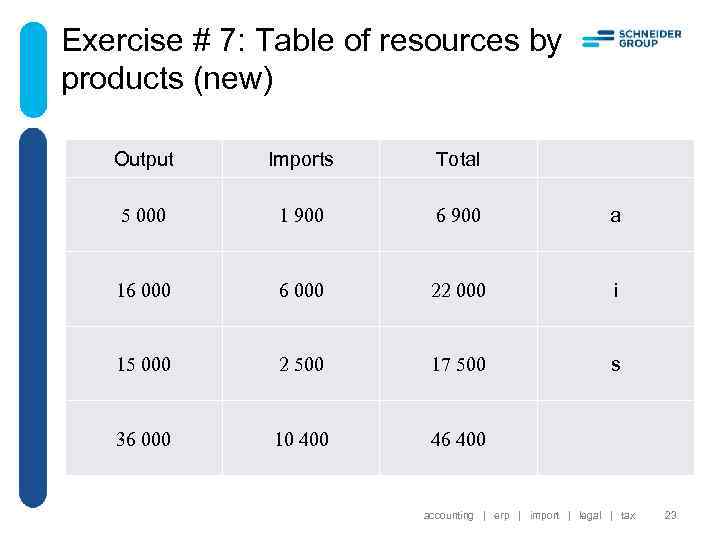This screenshot has width=720, height=540.
Task: Click the Total cell showing 6 900
Action: (x=458, y=215)
